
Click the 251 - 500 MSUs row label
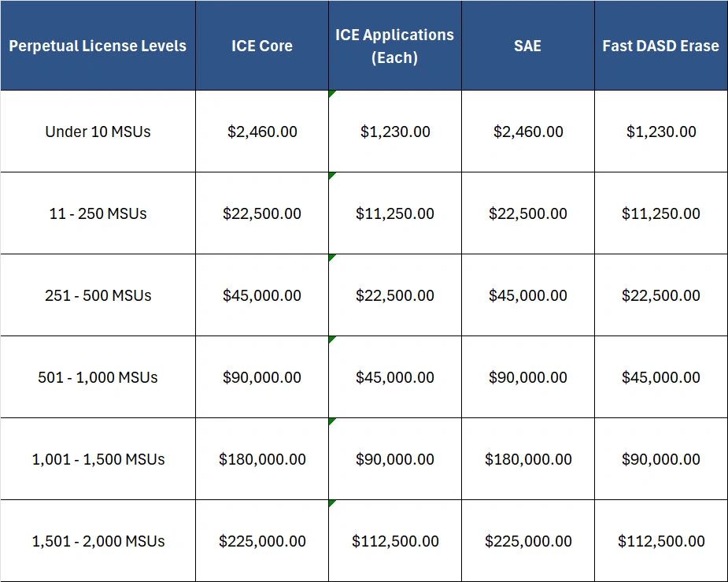tap(98, 295)
